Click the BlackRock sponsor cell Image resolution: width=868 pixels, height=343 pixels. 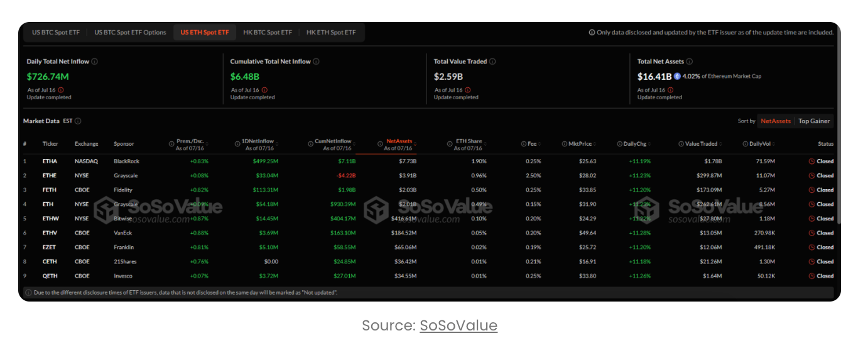[x=126, y=161]
